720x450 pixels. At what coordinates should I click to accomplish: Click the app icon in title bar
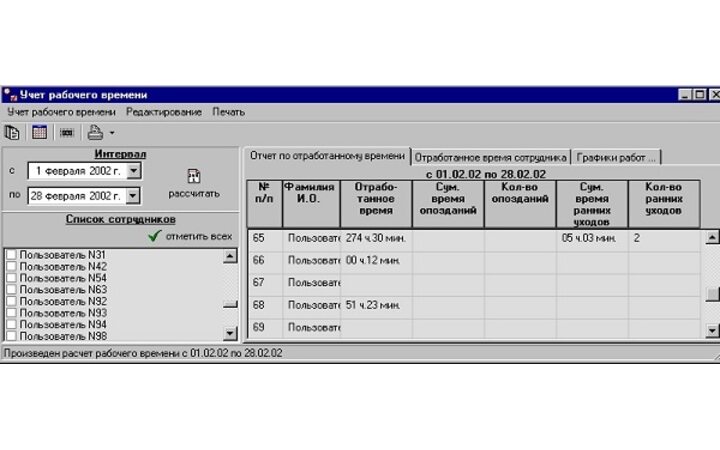(9, 95)
